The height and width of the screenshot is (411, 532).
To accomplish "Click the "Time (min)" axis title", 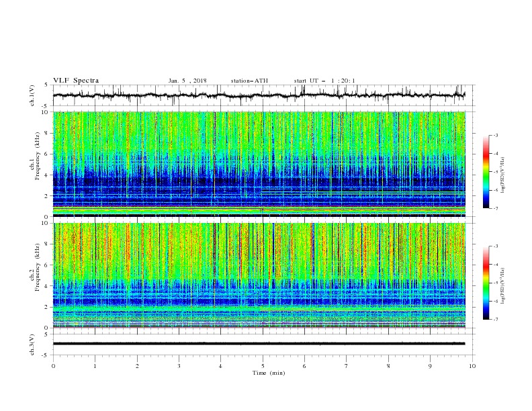I will pos(269,373).
